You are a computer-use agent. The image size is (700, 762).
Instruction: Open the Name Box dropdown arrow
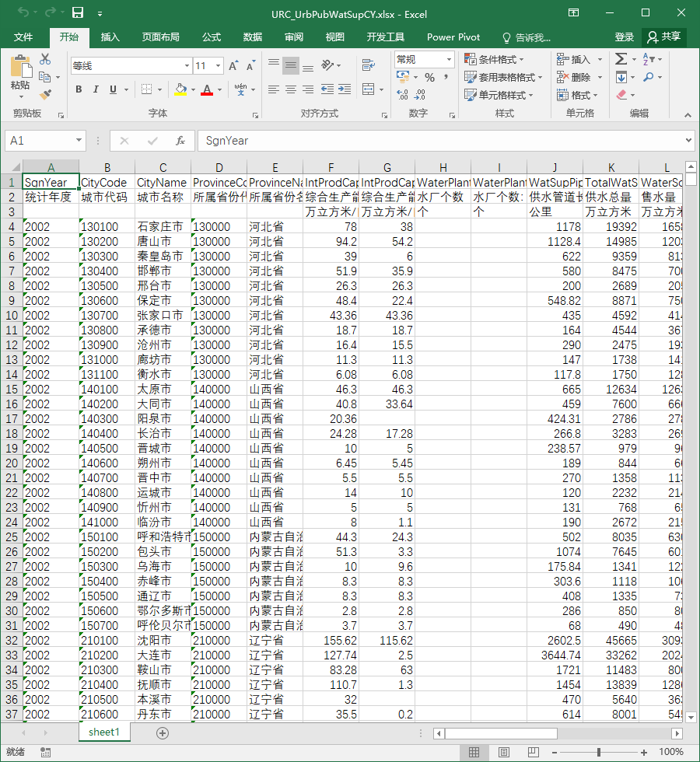pos(79,141)
